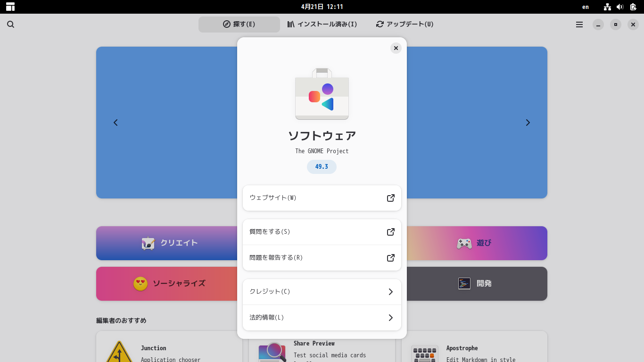Click the Apostrophe keyboard icon
The image size is (644, 362).
425,354
